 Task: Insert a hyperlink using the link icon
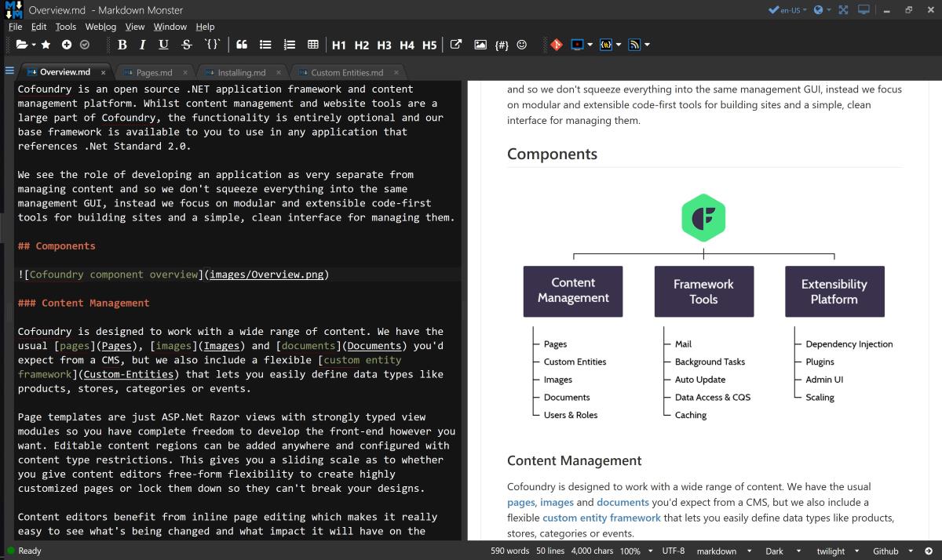coord(455,45)
